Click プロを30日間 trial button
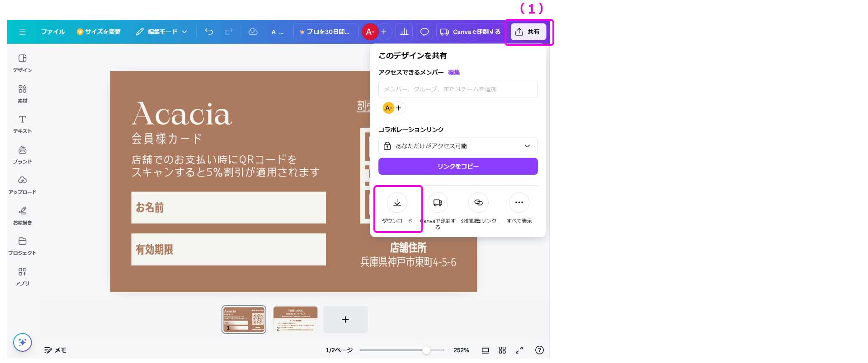This screenshot has width=868, height=363. [x=325, y=32]
